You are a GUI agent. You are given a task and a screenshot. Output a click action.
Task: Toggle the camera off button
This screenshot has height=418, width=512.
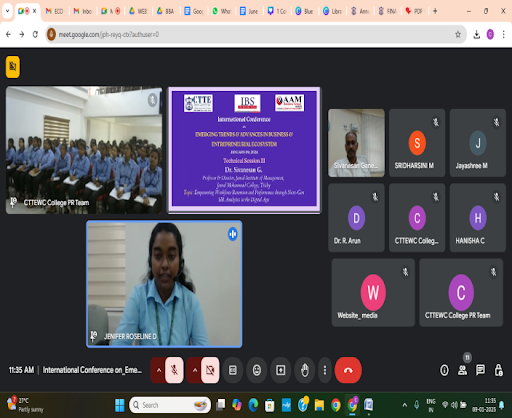pyautogui.click(x=210, y=370)
